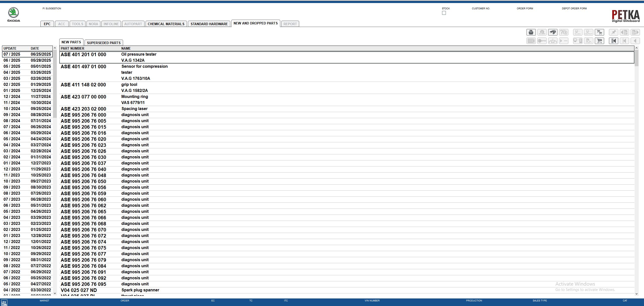Screen dimensions: 644x306
Task: Click the greyed single-bar back arrow icon
Action: point(624,41)
